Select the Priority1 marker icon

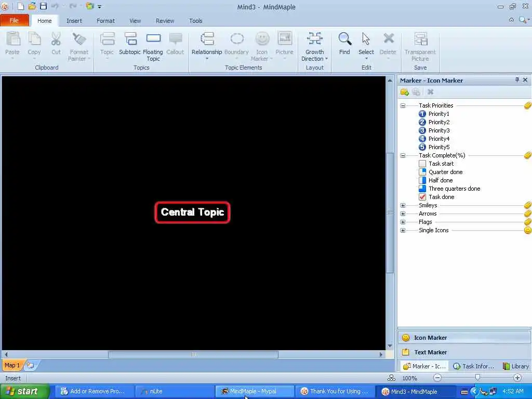(x=422, y=114)
